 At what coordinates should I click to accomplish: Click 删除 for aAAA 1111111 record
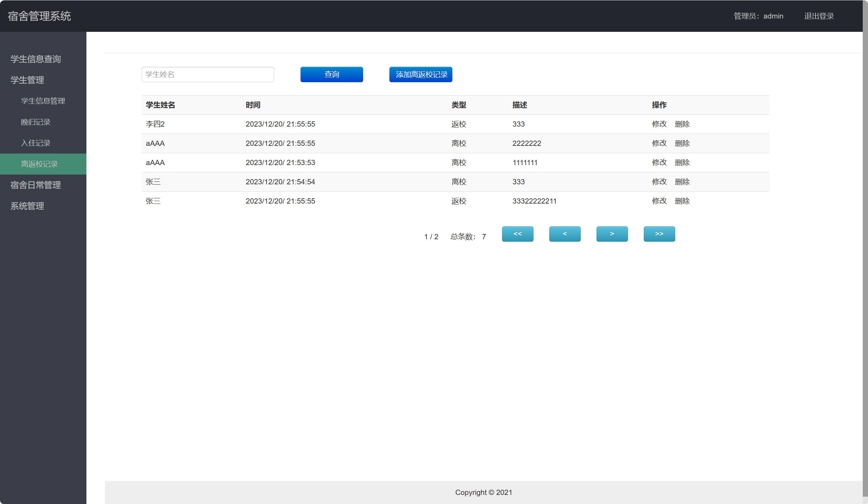[x=682, y=163]
